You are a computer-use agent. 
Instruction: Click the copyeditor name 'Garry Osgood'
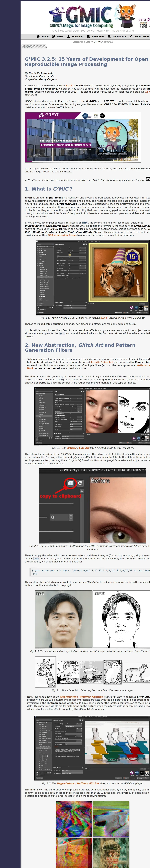48,80
